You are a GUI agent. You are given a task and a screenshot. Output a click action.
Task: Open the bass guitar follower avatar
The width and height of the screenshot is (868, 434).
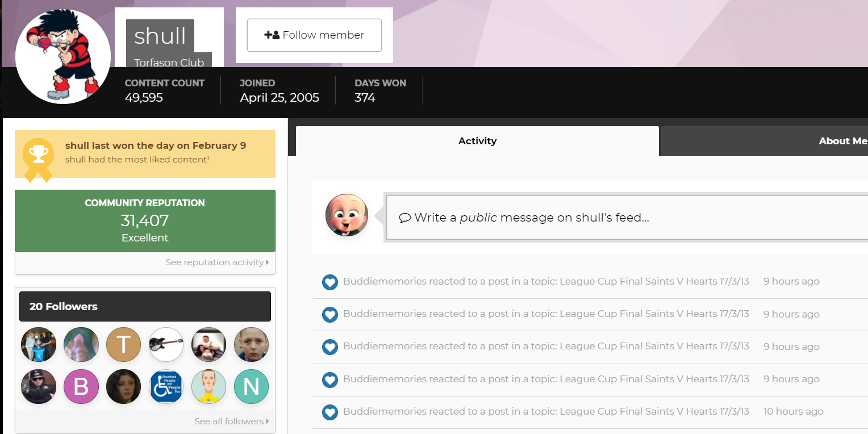166,345
